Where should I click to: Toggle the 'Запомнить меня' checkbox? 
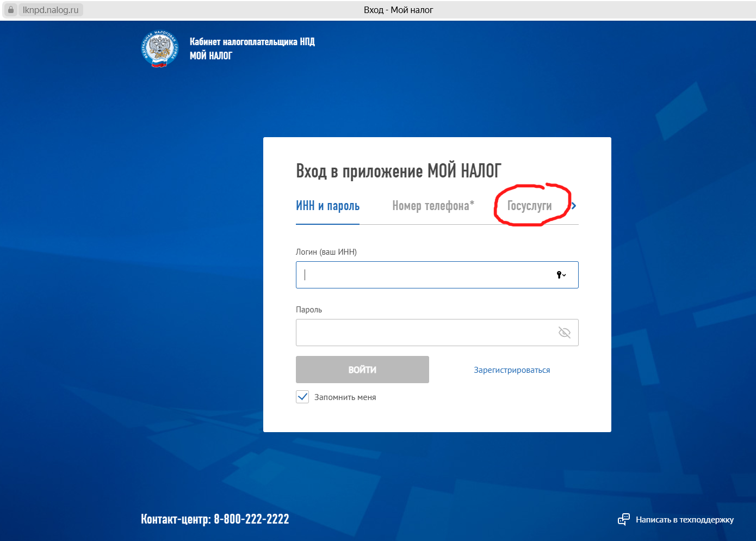(302, 397)
